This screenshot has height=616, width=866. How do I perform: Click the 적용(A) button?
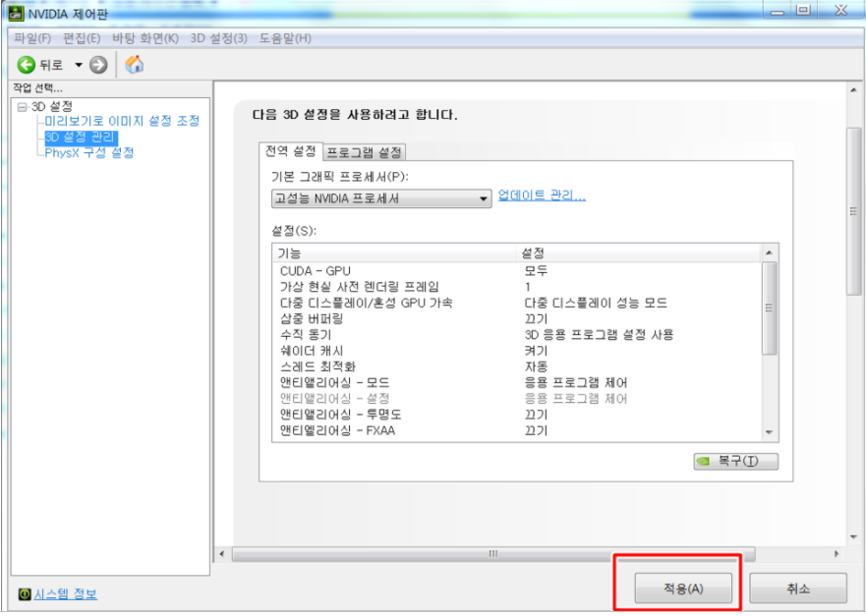(683, 588)
